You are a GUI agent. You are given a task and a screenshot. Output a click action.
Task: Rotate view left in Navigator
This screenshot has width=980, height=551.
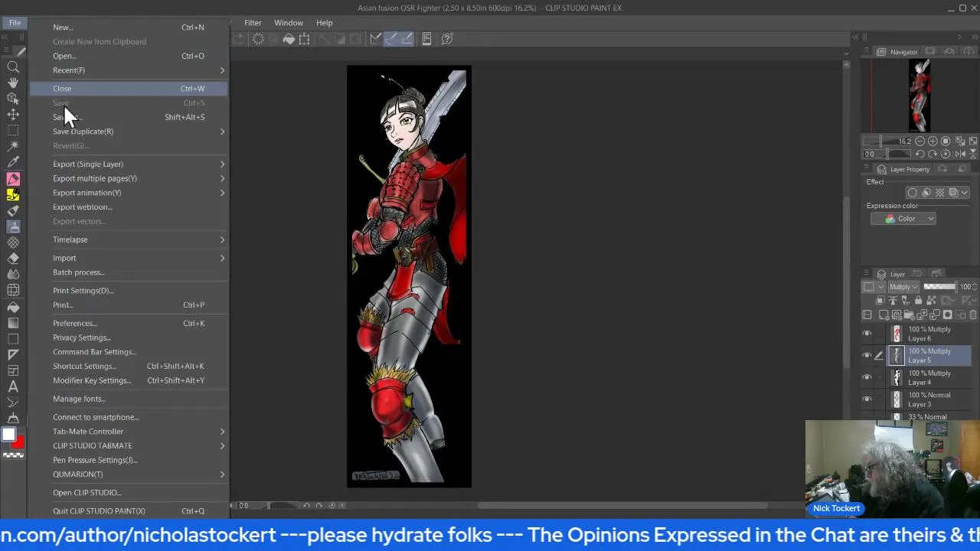[x=920, y=154]
